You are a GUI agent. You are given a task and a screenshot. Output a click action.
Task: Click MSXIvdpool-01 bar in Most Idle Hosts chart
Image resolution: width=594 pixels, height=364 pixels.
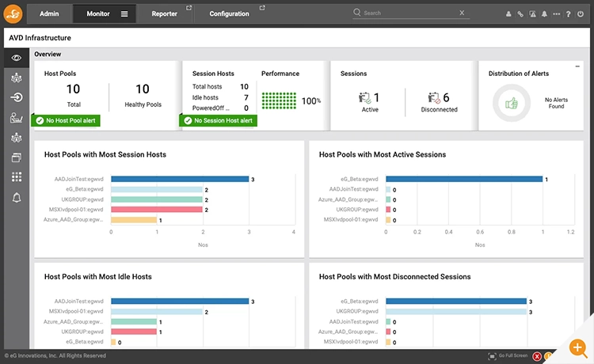point(157,312)
